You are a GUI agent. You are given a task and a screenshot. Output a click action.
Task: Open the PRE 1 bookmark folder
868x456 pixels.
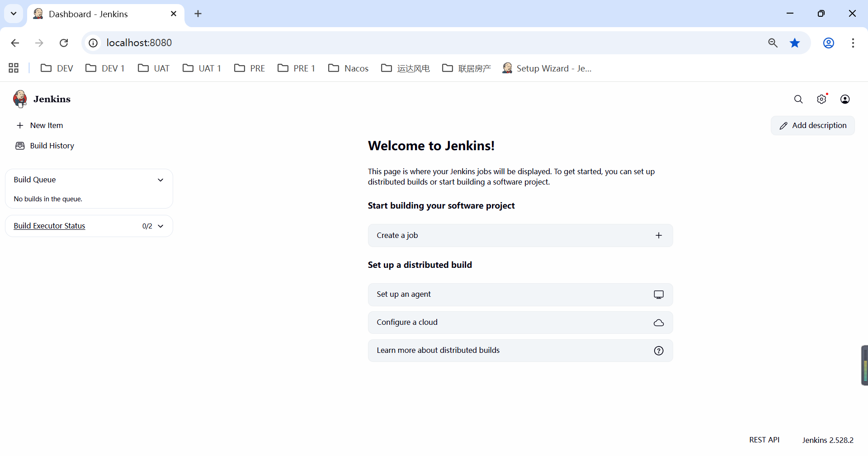point(297,68)
